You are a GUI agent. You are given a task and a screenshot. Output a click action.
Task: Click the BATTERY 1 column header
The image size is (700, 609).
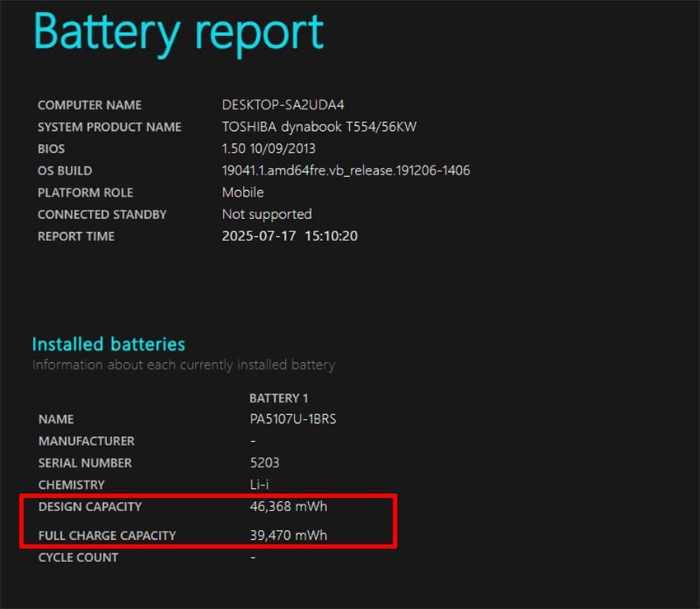279,398
